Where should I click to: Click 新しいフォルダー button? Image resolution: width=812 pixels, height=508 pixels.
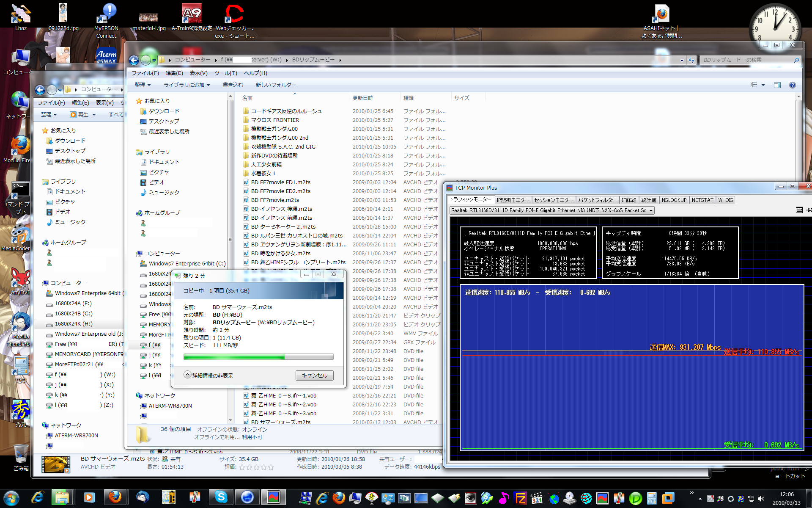point(276,85)
